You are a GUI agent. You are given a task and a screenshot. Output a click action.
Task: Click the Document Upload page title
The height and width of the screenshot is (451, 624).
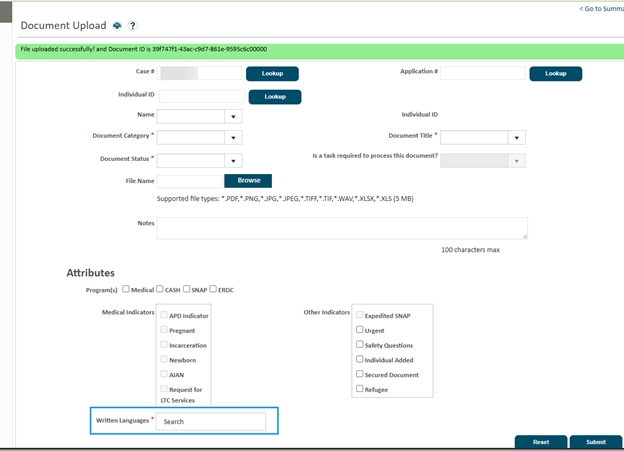tap(63, 26)
